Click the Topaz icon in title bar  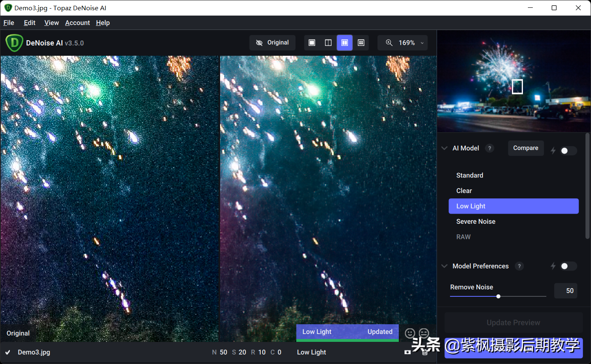tap(8, 8)
